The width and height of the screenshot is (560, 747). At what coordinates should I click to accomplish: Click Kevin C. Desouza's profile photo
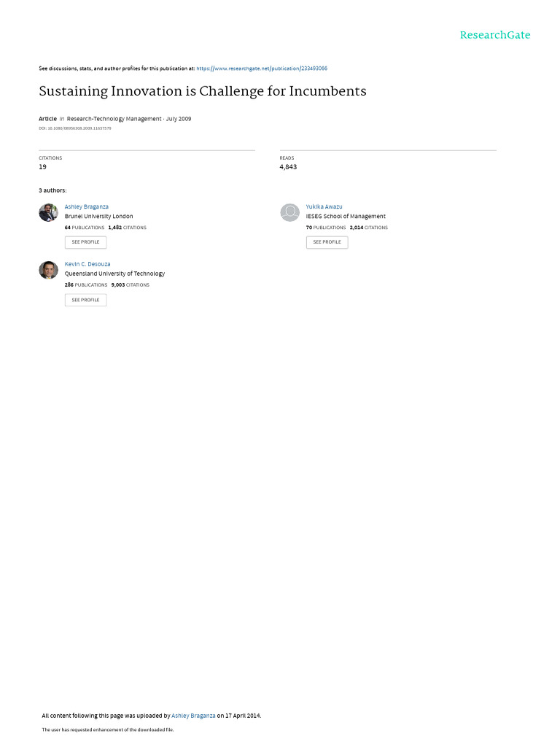[49, 270]
